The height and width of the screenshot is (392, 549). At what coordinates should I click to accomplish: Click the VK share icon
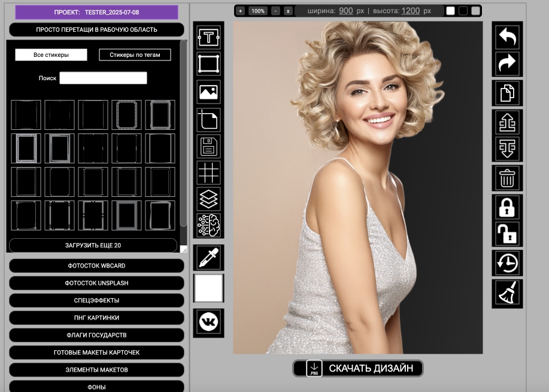(x=209, y=323)
